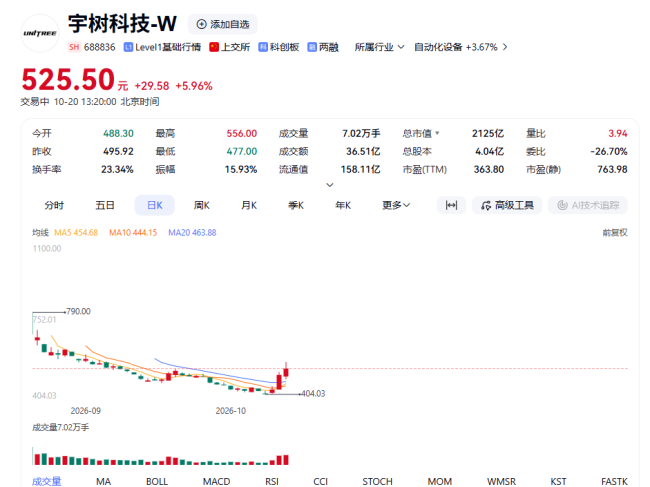Viewport: 650px width, 487px height.
Task: Click MA5 454.68 indicator label
Action: click(76, 233)
